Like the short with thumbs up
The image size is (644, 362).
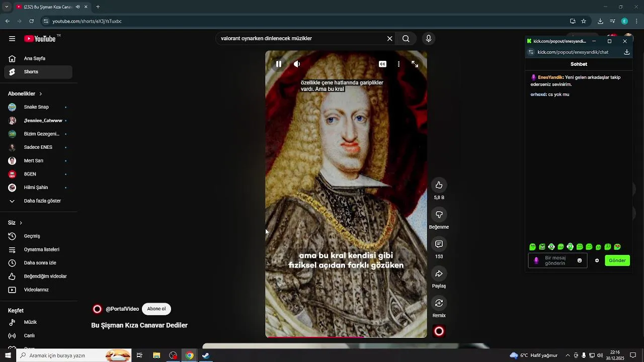(x=439, y=185)
